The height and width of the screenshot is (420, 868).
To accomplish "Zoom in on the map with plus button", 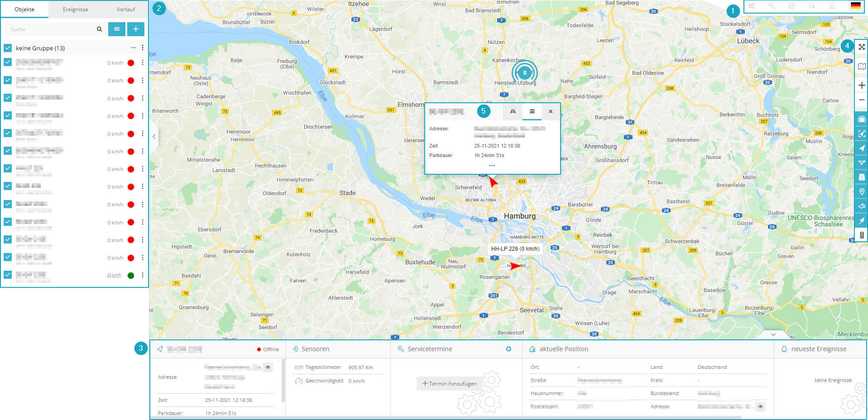I will point(861,85).
